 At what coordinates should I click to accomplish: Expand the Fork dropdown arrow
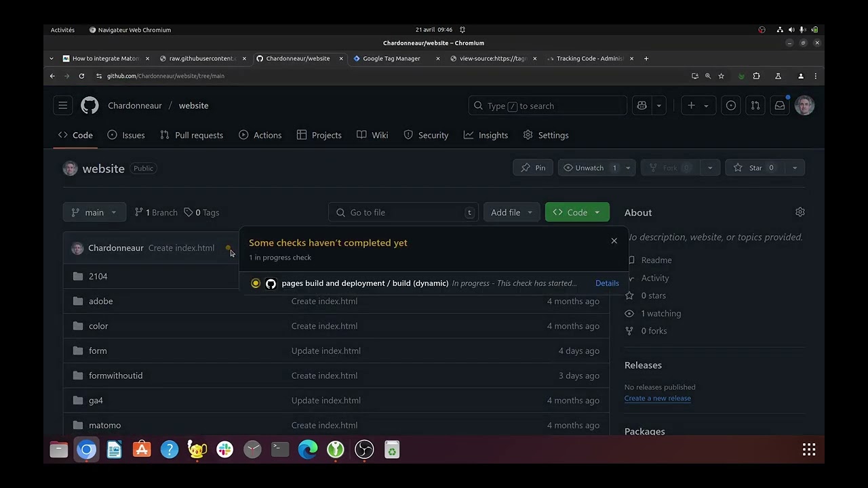(710, 168)
